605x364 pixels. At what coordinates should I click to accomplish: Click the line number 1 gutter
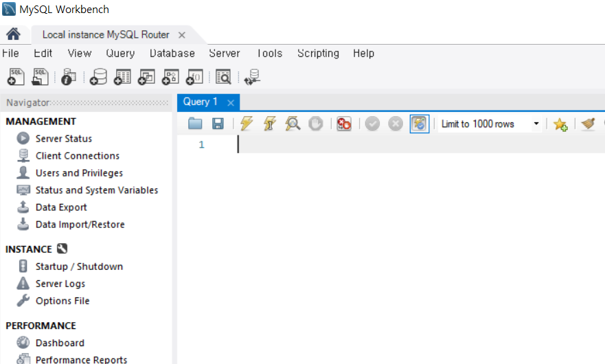click(x=201, y=144)
